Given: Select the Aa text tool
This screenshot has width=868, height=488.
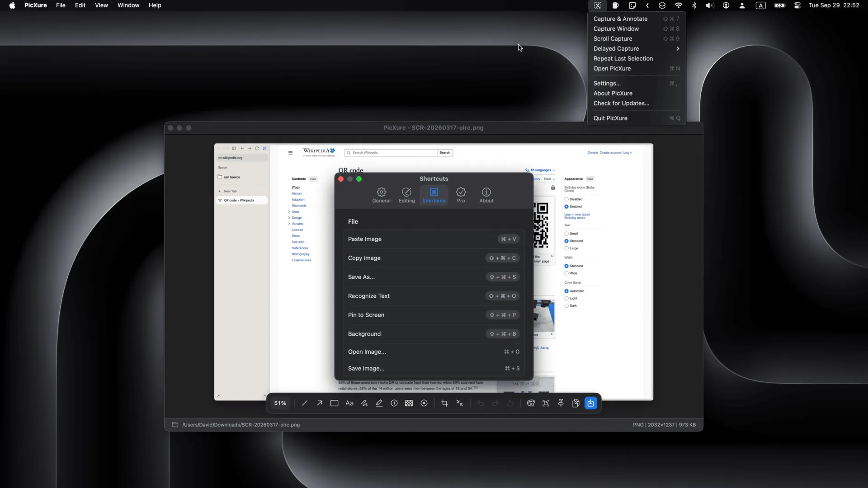Looking at the screenshot, I should [349, 403].
